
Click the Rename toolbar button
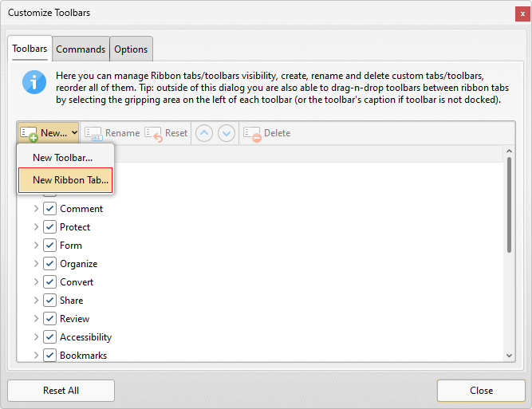tap(112, 133)
